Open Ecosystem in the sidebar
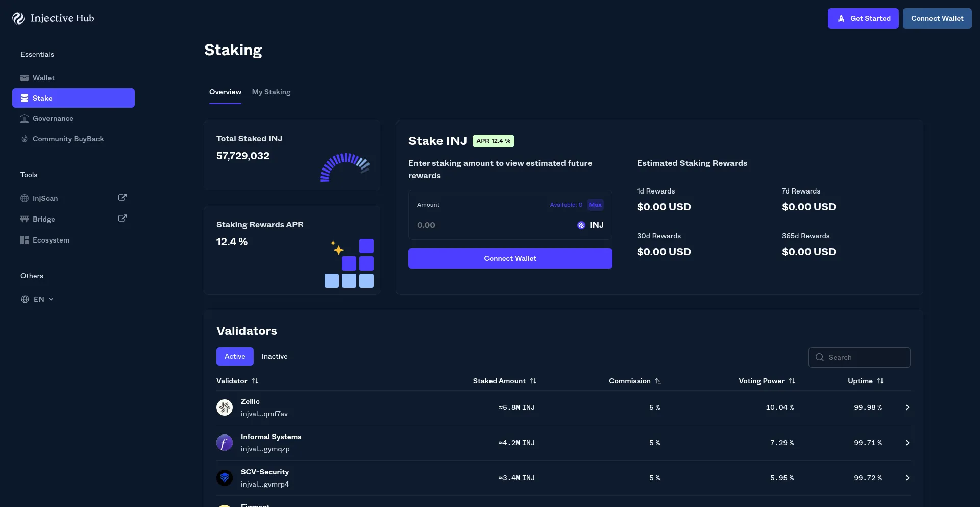The width and height of the screenshot is (980, 507). tap(73, 240)
